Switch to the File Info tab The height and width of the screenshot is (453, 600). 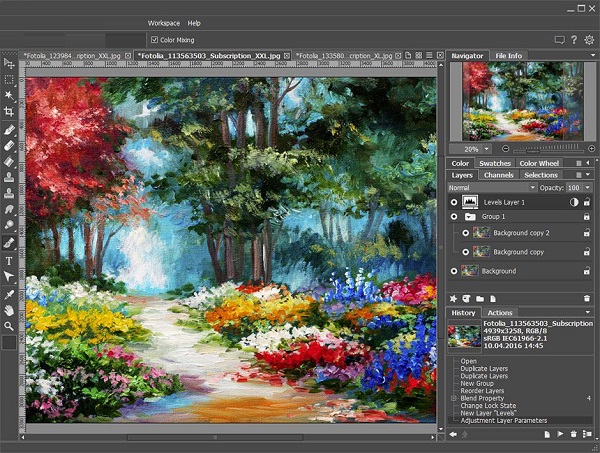(509, 56)
